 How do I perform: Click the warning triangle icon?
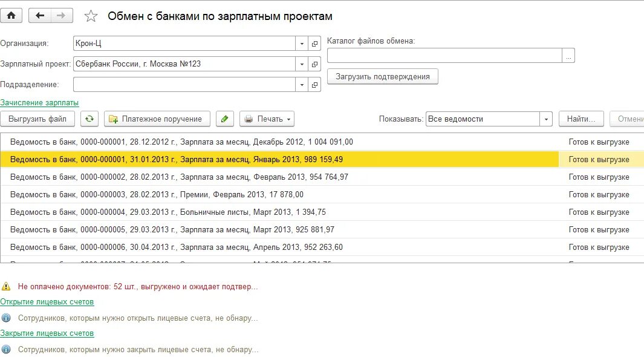[6, 286]
